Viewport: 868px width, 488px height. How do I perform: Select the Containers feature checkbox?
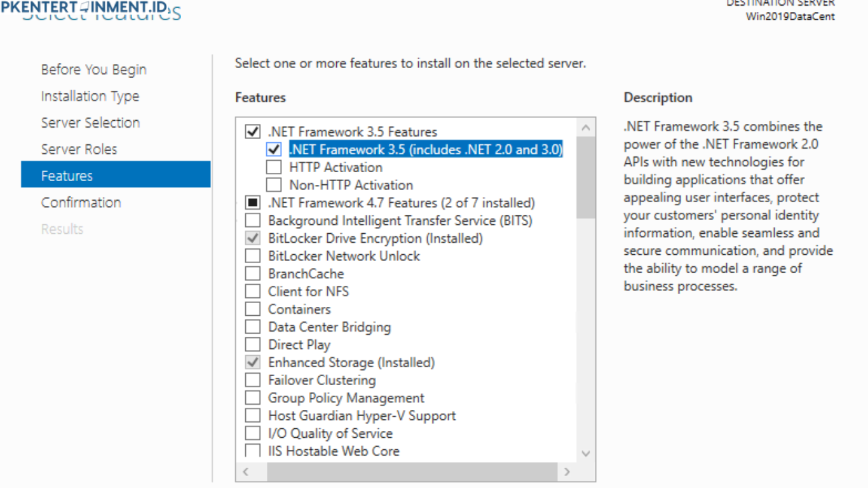point(253,309)
